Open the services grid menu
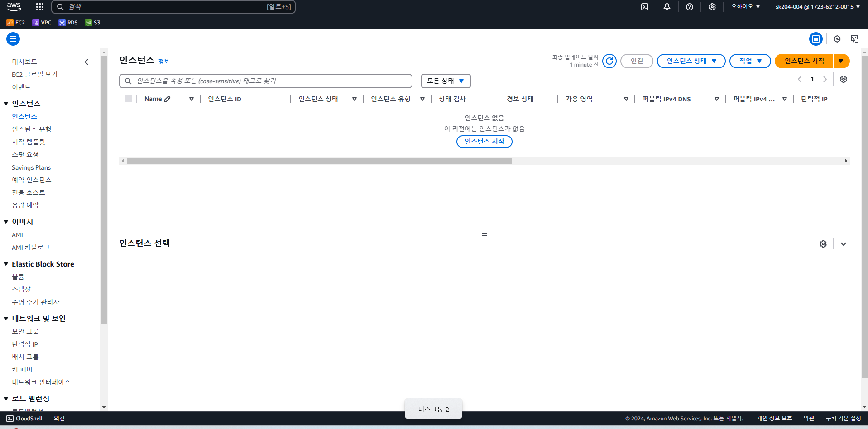Viewport: 868px width, 429px height. (x=40, y=7)
